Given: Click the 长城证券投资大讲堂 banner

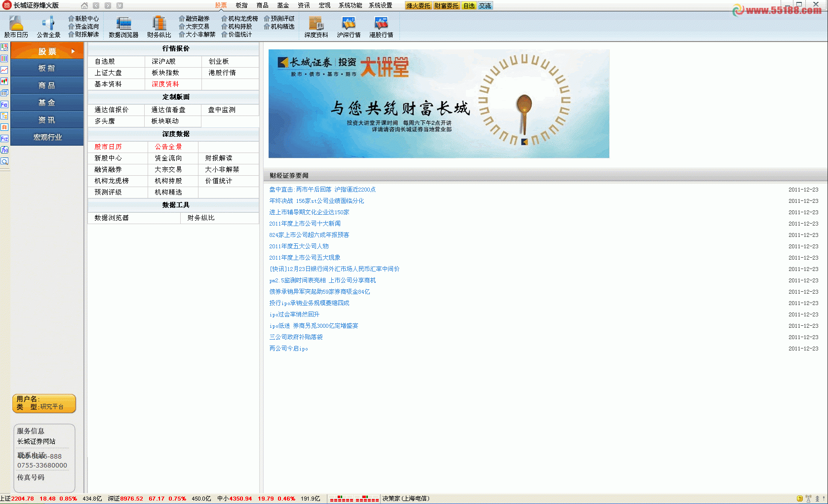Looking at the screenshot, I should [x=438, y=104].
